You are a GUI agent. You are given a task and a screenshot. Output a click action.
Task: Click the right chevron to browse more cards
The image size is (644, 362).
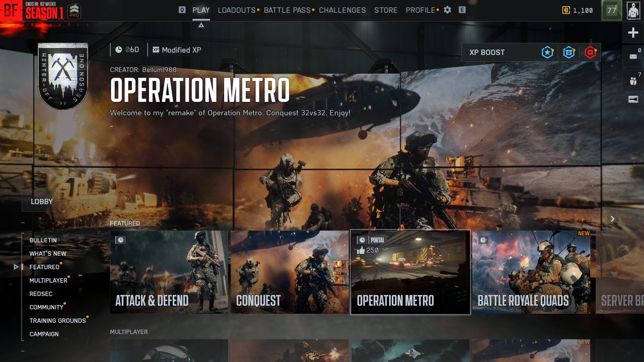click(x=612, y=219)
